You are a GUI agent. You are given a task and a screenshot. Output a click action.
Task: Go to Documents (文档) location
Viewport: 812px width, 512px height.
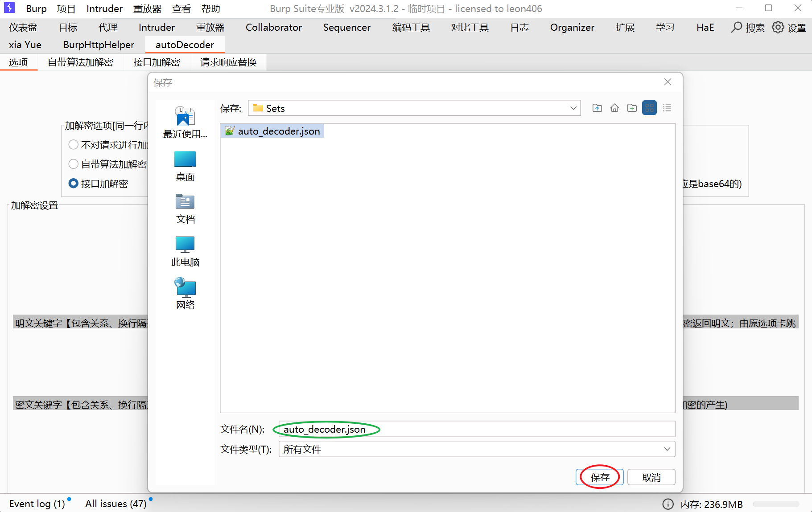[x=185, y=209]
